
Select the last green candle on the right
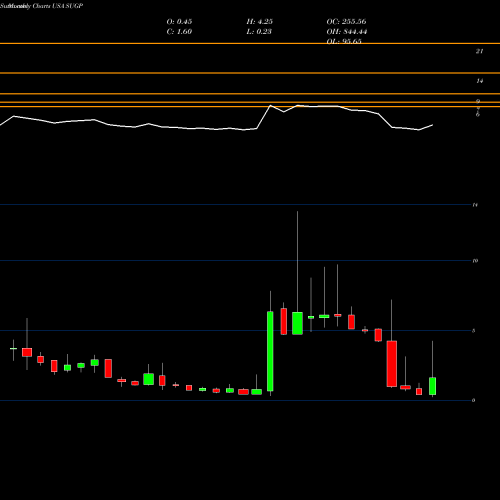[x=432, y=386]
